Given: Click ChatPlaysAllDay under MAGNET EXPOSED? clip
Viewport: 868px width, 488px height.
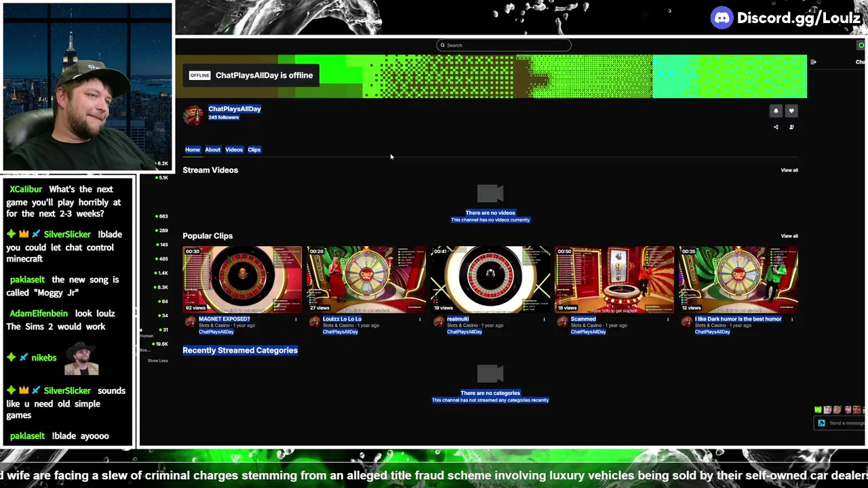Looking at the screenshot, I should (x=216, y=332).
